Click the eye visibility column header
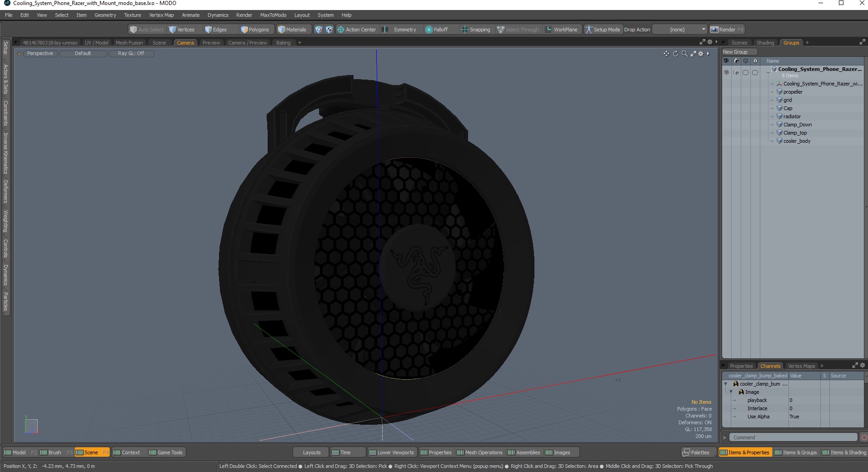 click(726, 61)
